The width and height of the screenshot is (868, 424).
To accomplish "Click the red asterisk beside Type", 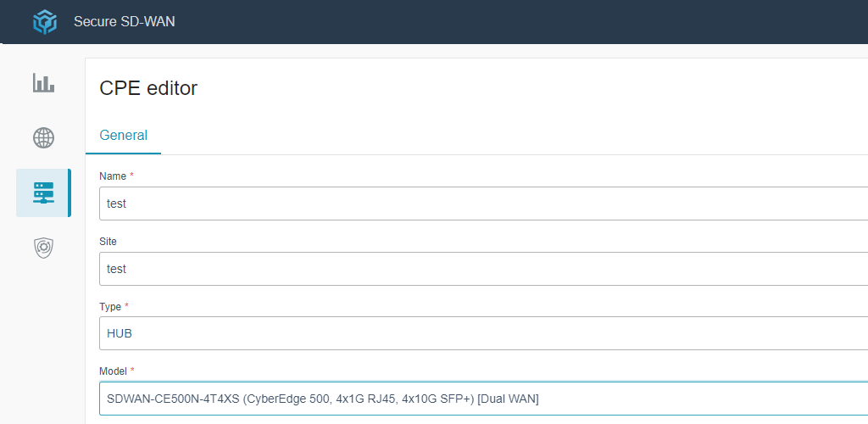I will pos(127,306).
